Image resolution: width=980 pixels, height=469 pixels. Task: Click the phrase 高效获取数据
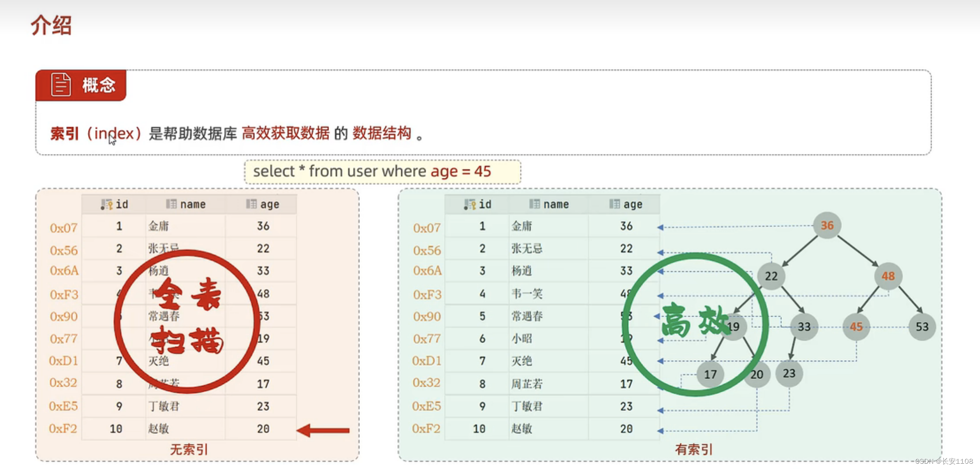[286, 133]
